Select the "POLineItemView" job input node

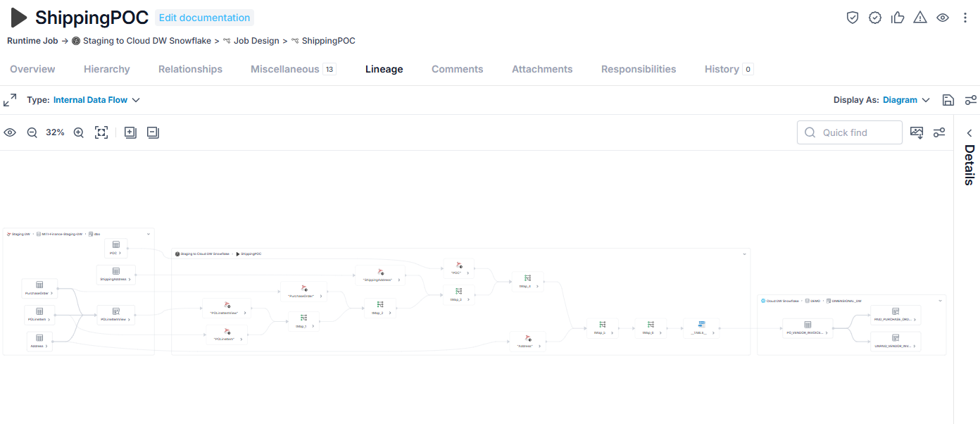click(227, 308)
